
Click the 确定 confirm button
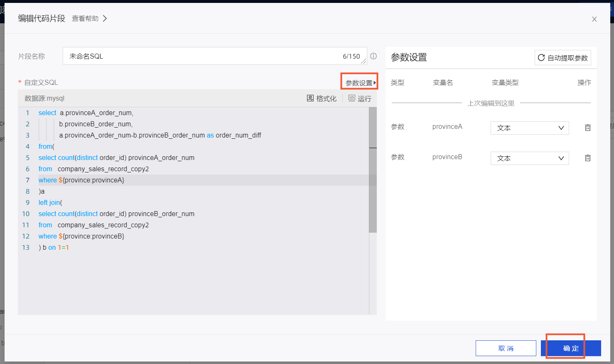tap(571, 348)
